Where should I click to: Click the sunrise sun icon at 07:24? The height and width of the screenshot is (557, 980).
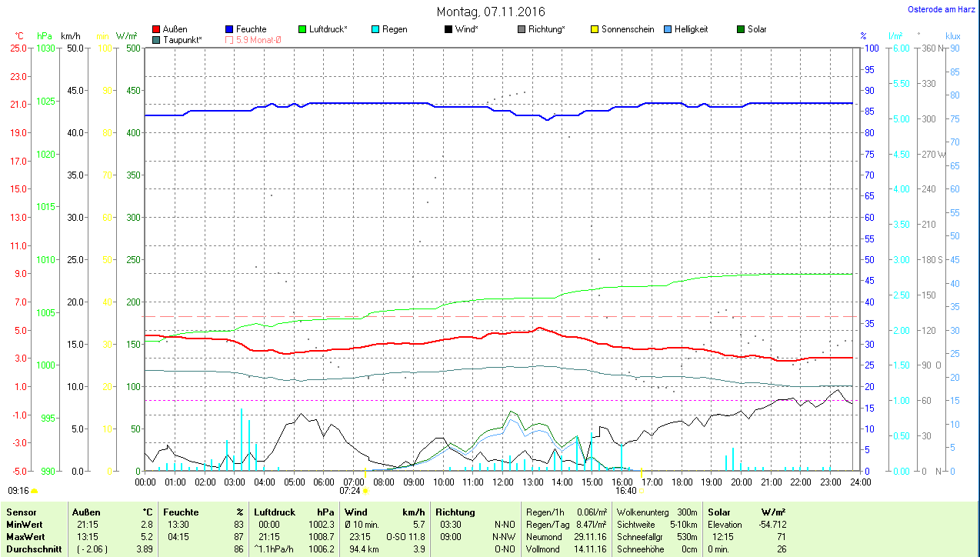coord(365,490)
